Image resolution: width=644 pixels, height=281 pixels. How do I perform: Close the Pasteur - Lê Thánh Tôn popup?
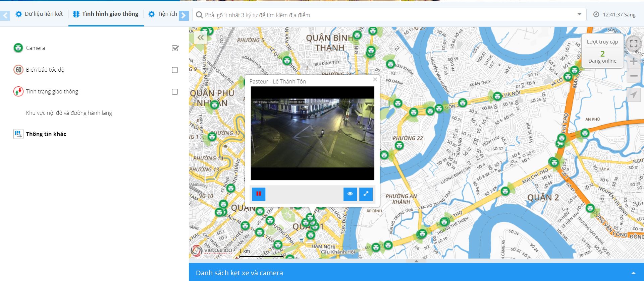click(375, 79)
